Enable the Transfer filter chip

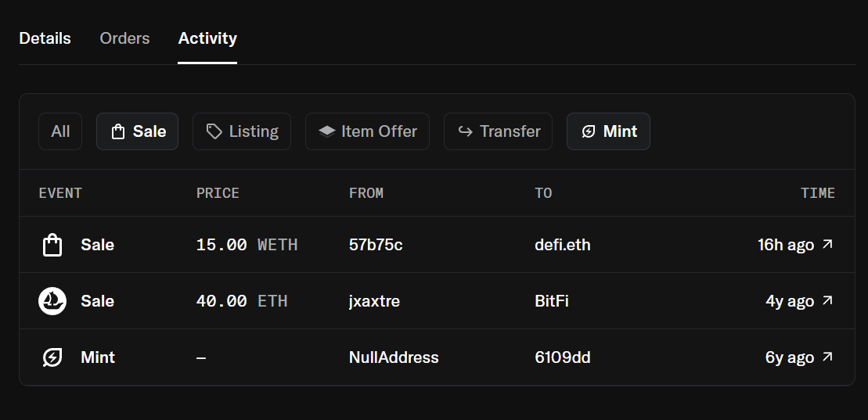[498, 131]
